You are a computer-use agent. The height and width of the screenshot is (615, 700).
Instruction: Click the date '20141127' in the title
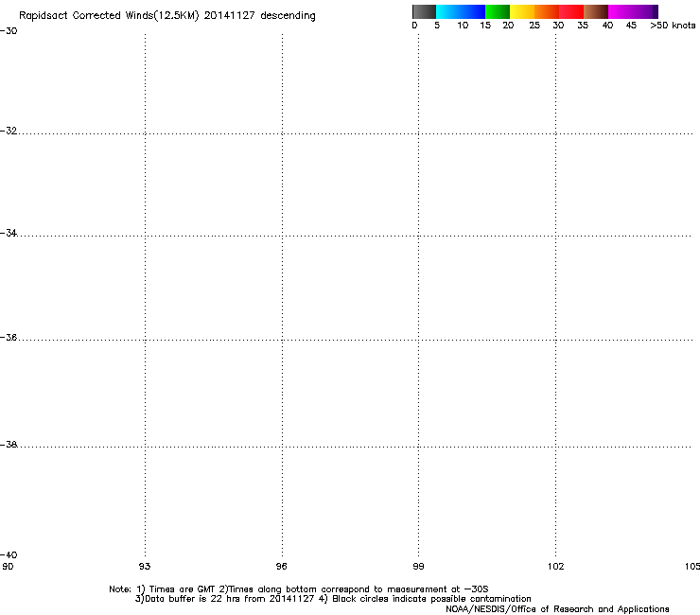(x=230, y=16)
